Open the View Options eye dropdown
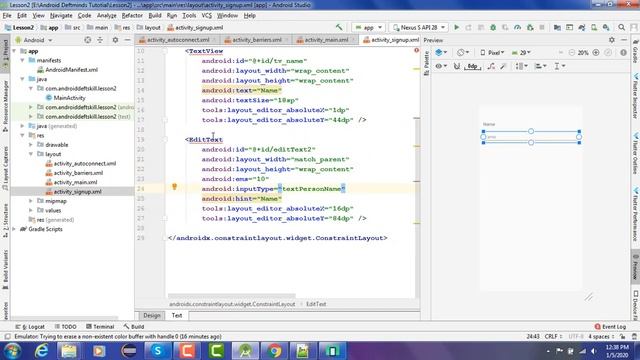 (440, 66)
